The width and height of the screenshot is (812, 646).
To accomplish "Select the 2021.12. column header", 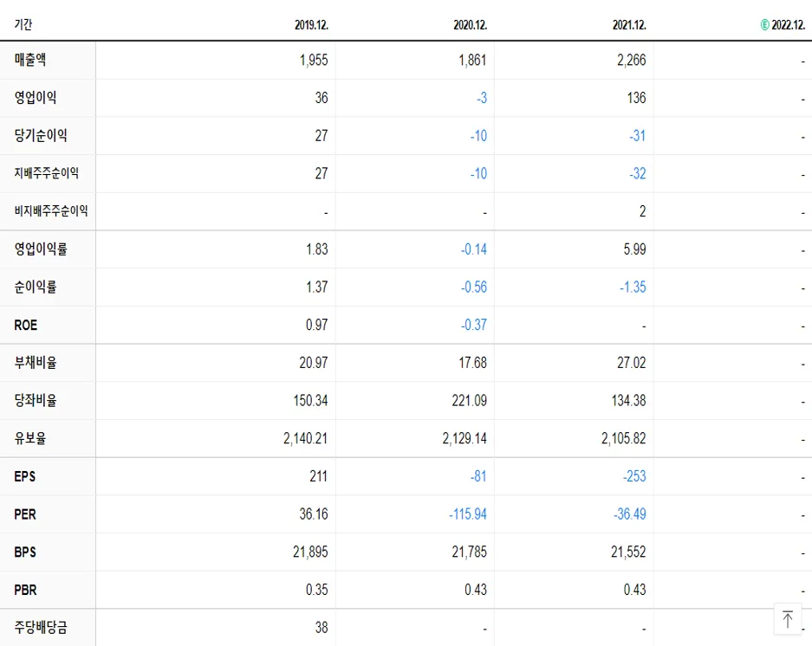I will [629, 25].
